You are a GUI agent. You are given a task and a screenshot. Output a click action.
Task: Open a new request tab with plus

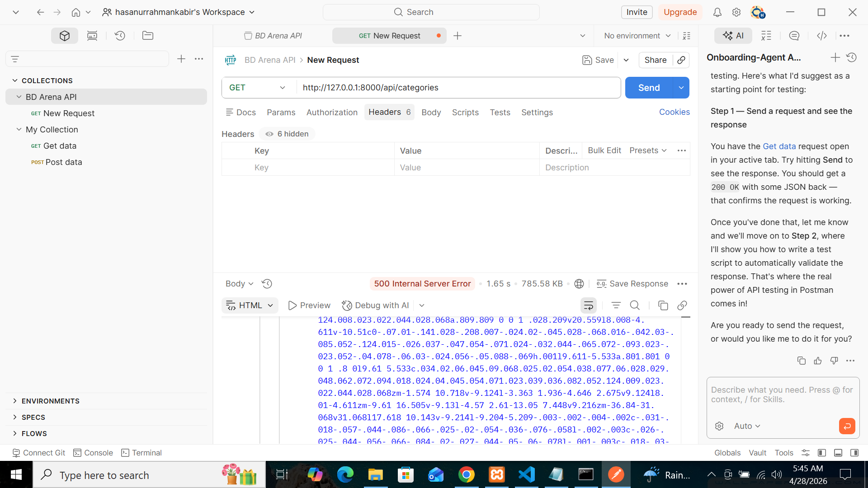(x=458, y=36)
